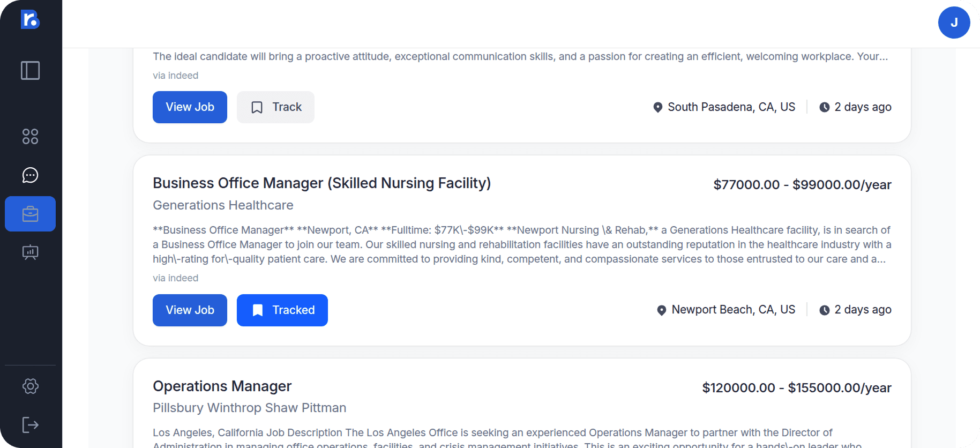Image resolution: width=980 pixels, height=448 pixels.
Task: Click Newport Beach, CA, US location
Action: pyautogui.click(x=734, y=310)
